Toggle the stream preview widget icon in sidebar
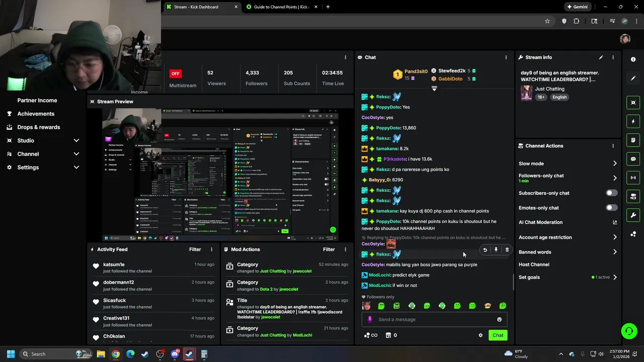The height and width of the screenshot is (362, 644). tap(633, 103)
